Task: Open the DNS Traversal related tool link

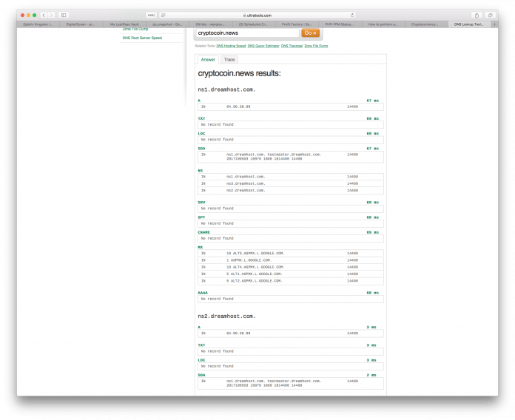Action: 292,46
